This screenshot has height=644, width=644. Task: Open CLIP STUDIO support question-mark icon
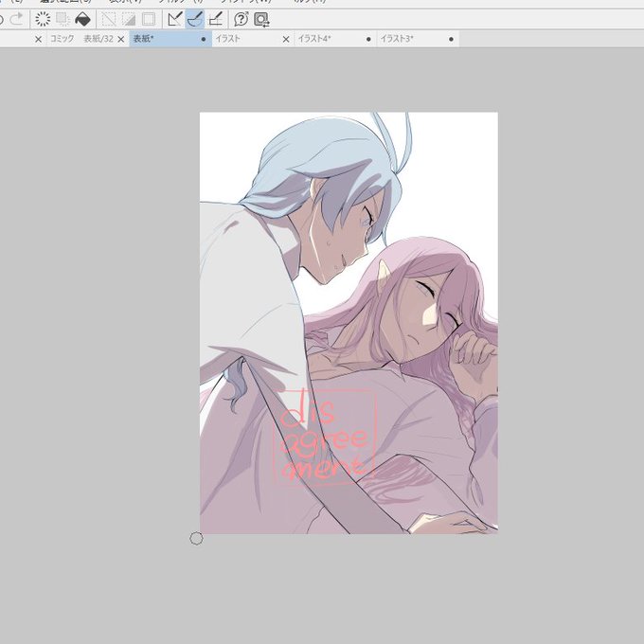click(x=241, y=19)
